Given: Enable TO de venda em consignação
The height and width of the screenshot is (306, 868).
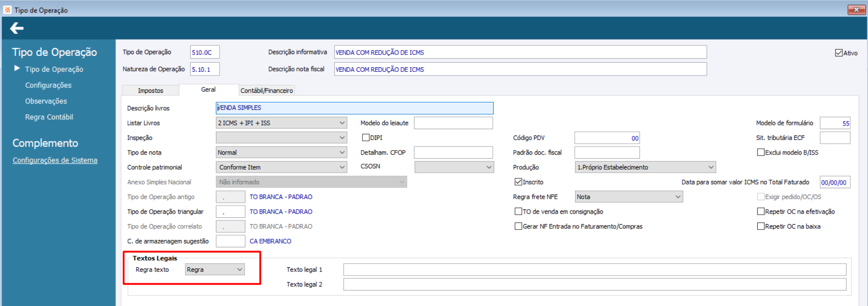Looking at the screenshot, I should pyautogui.click(x=518, y=211).
